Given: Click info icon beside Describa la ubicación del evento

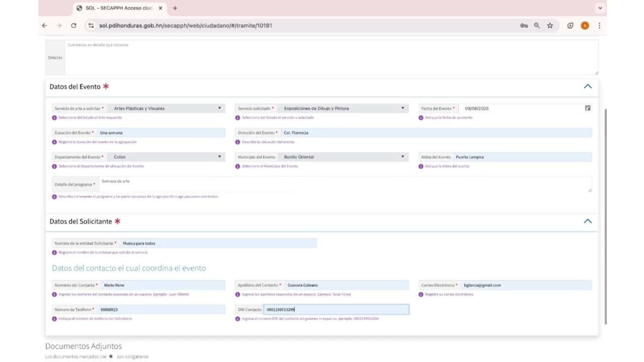Looking at the screenshot, I should tap(237, 142).
